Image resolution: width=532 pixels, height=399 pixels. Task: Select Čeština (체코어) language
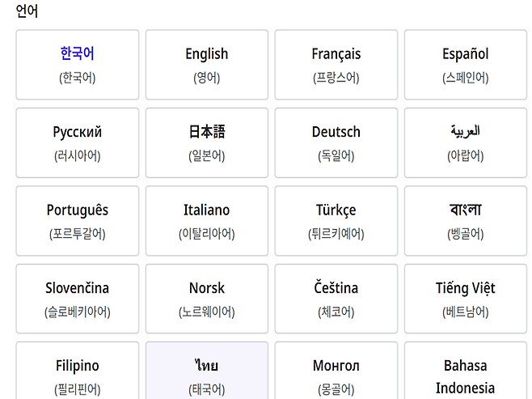336,299
